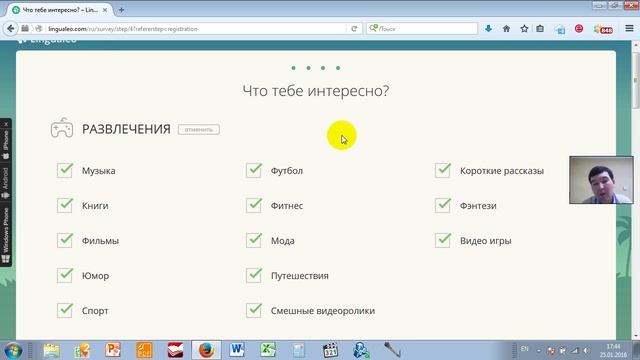Screen dimensions: 640x360
Task: Uncheck the Видео игры checkbox
Action: (x=442, y=240)
